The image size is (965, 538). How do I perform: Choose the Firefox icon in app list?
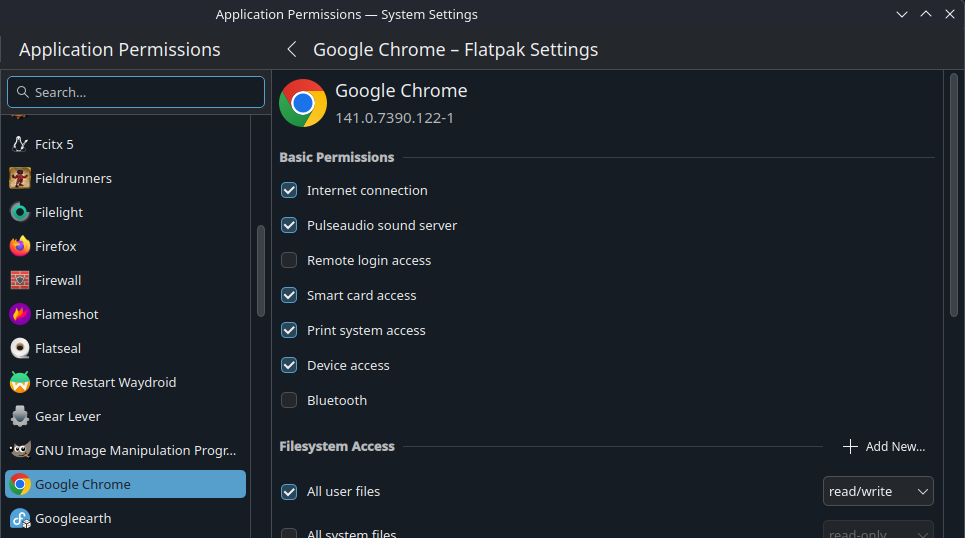point(20,246)
